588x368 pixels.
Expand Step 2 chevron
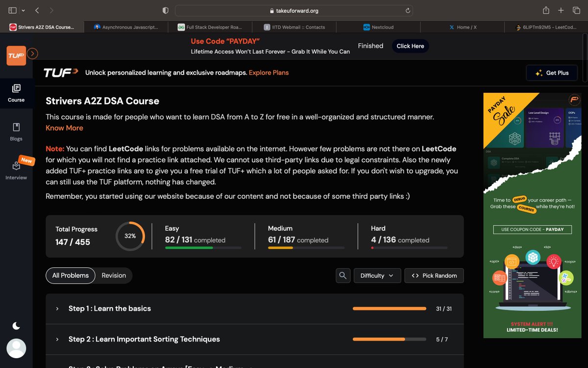(x=57, y=339)
